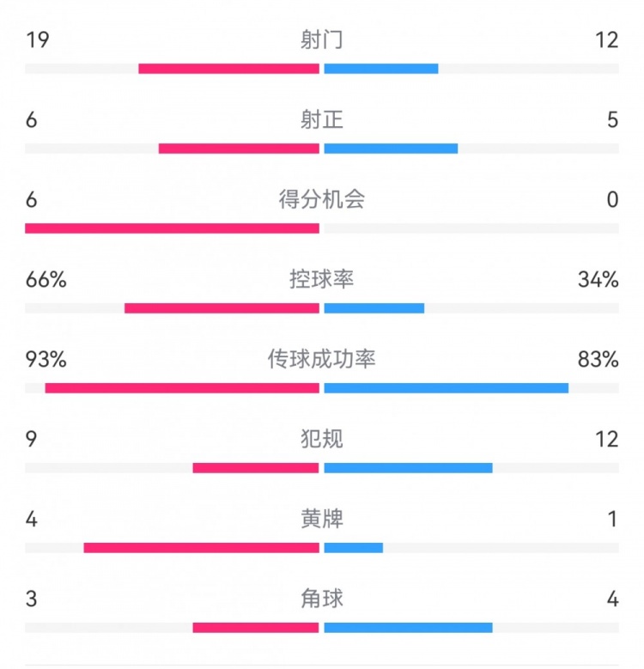This screenshot has height=669, width=644.
Task: Select the 0 value beside 得分机会
Action: coord(612,200)
